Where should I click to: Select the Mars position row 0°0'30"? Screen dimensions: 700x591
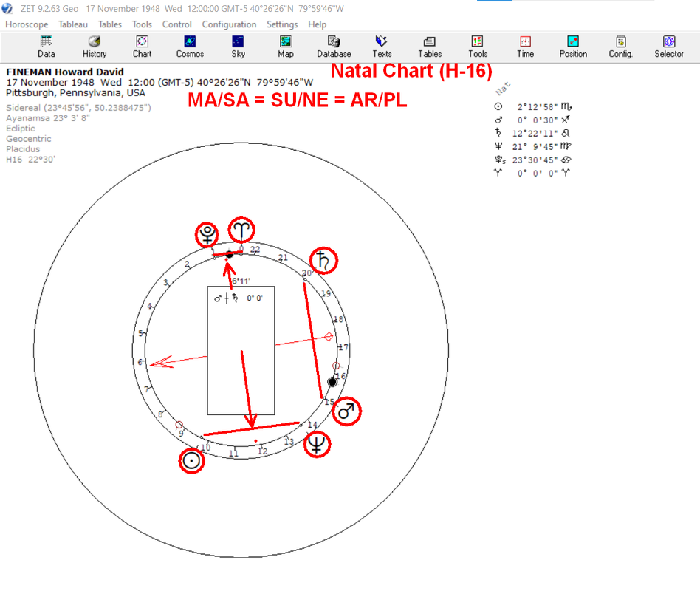pos(532,120)
